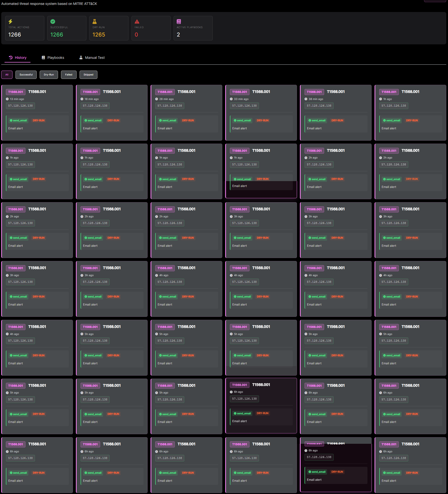Click the Playbooks tab book icon

(43, 58)
